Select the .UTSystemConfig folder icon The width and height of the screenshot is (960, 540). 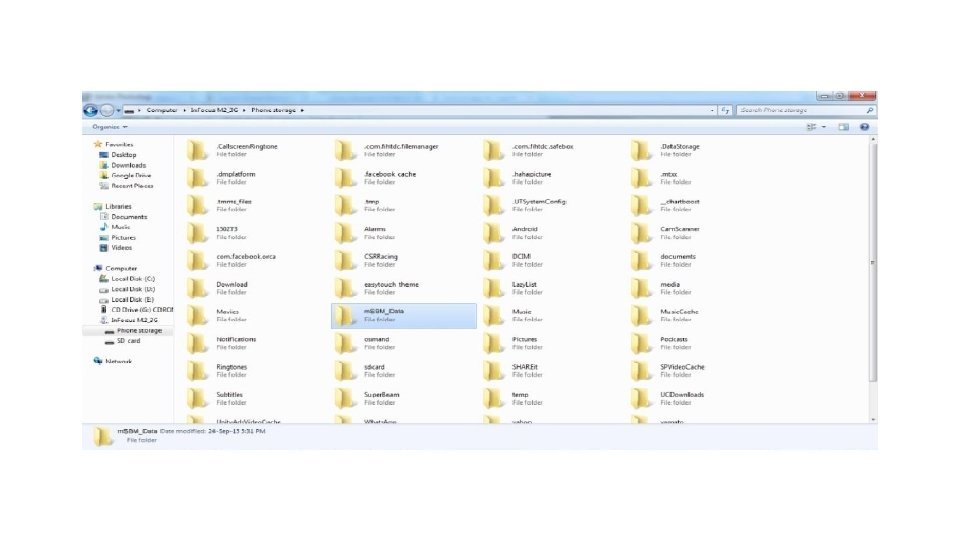click(x=493, y=205)
